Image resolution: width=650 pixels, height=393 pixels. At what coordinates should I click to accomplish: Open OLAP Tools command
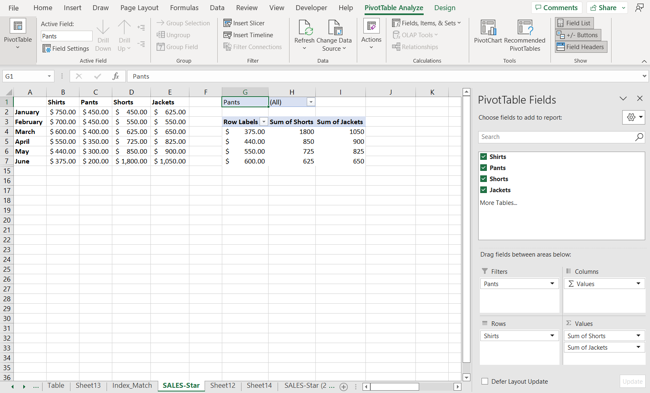(x=415, y=35)
